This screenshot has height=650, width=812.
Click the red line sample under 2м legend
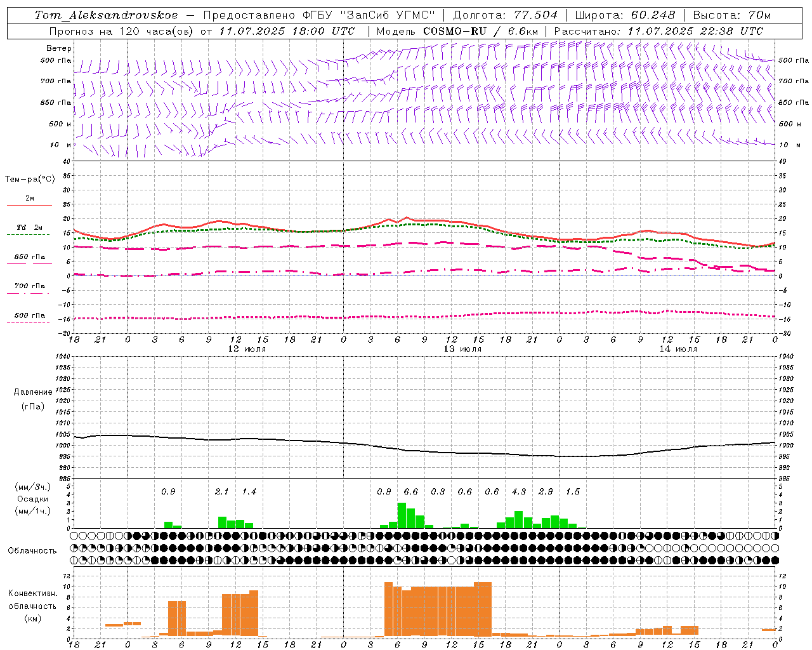29,206
